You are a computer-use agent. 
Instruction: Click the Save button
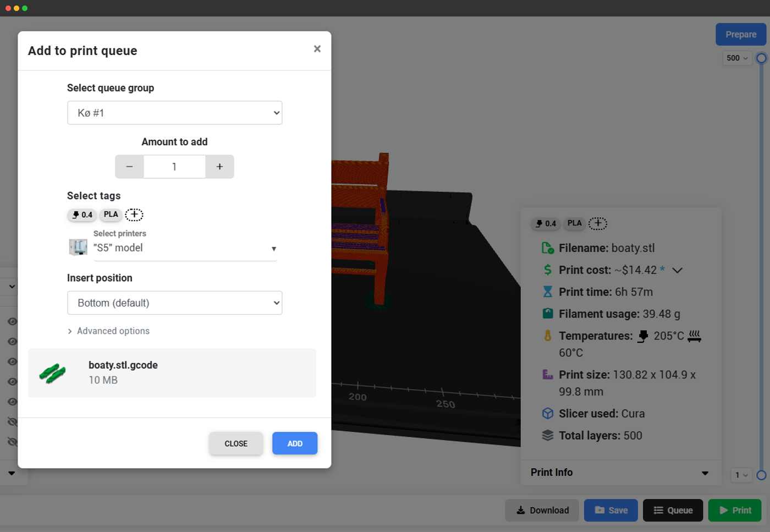pos(611,511)
